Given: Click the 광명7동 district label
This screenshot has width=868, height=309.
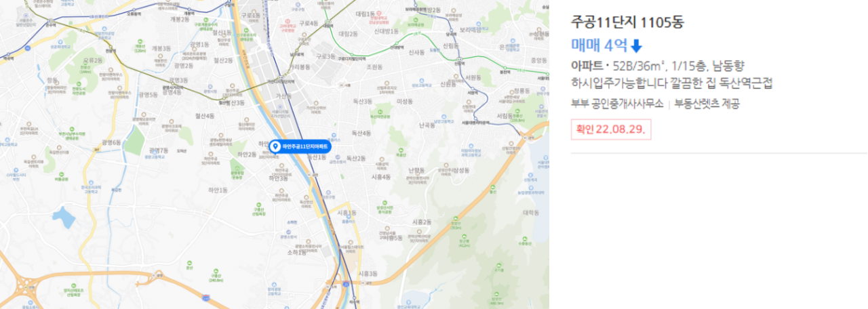Looking at the screenshot, I should [158, 150].
